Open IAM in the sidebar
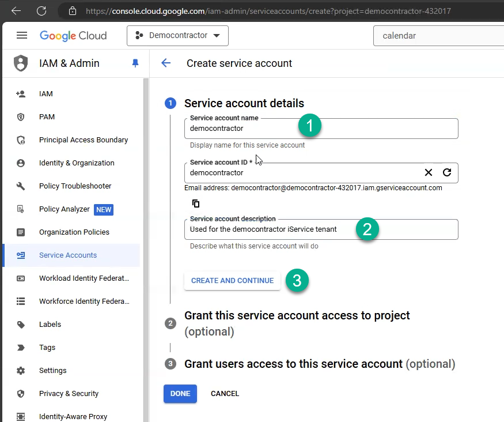504x422 pixels. pos(46,94)
